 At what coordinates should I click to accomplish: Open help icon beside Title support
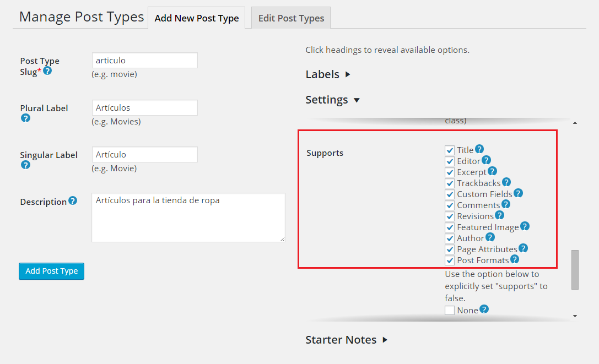[479, 149]
